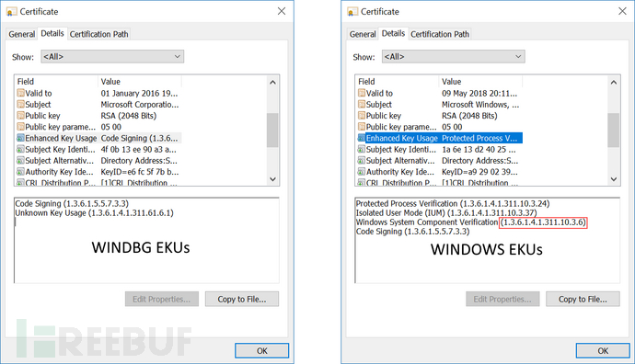Select value 'KeyID=e6 fc 5f 7b b...'
Viewport: 635px width, 364px height.
[x=140, y=172]
